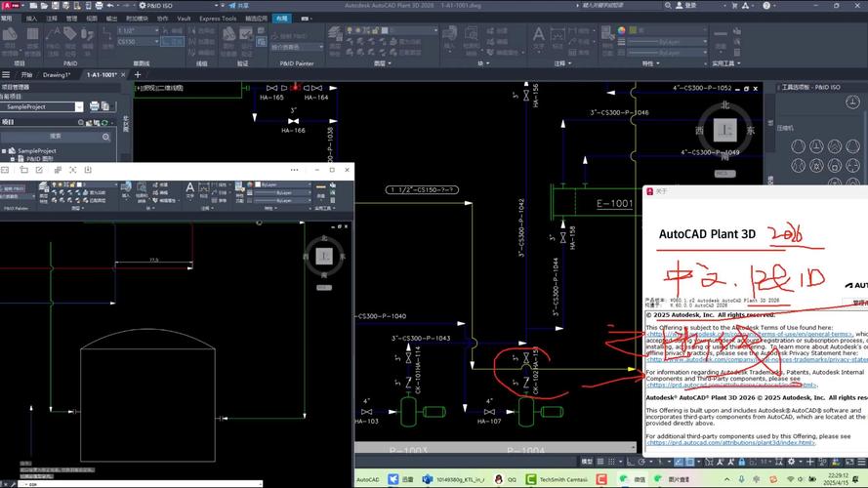
Task: Switch to the 注释 ribbon tab
Action: (x=52, y=19)
